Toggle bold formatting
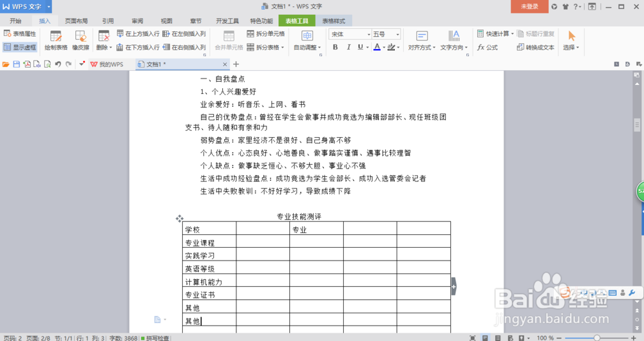The height and width of the screenshot is (341, 644). click(x=335, y=47)
